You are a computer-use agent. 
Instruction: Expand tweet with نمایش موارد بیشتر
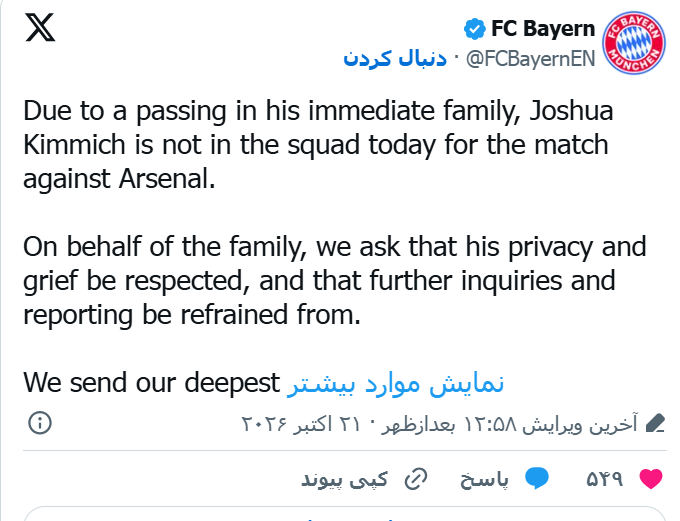pos(396,384)
